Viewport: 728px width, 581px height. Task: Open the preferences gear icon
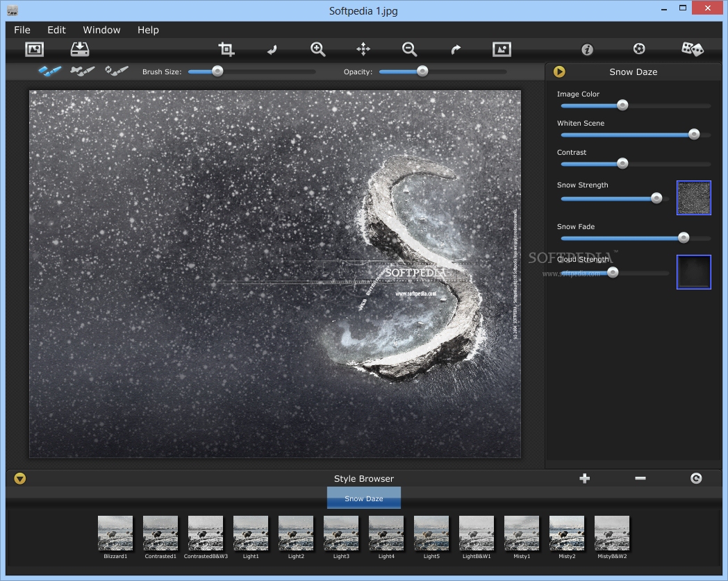point(639,49)
